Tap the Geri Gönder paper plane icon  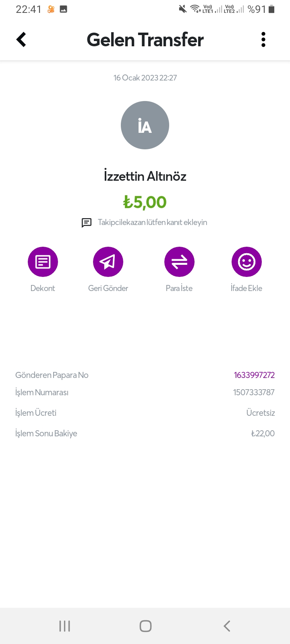[108, 262]
